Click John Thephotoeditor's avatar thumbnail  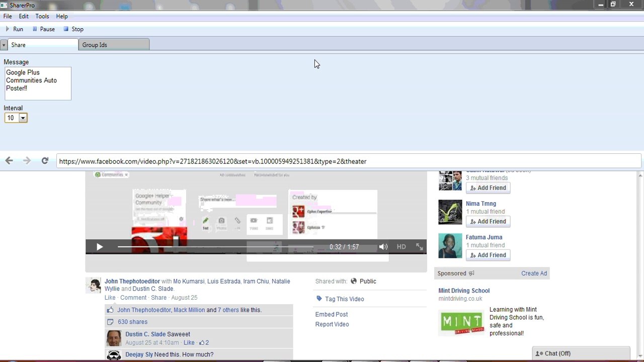point(94,286)
